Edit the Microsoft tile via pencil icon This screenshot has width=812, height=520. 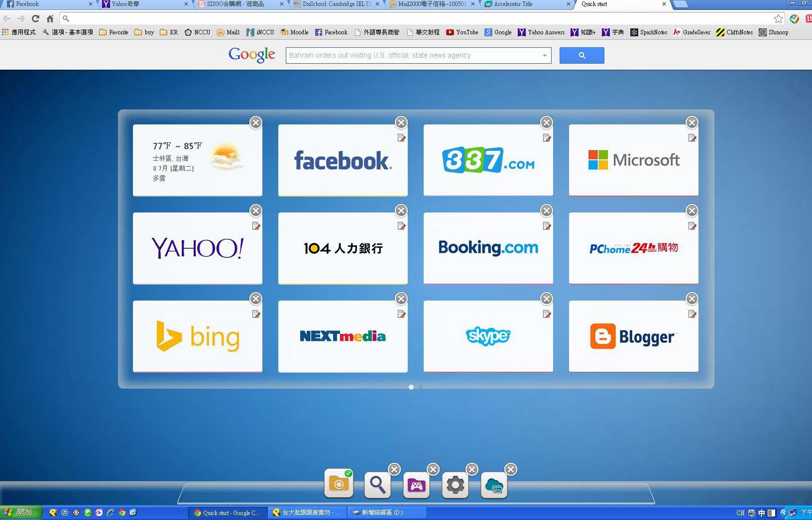[x=692, y=138]
